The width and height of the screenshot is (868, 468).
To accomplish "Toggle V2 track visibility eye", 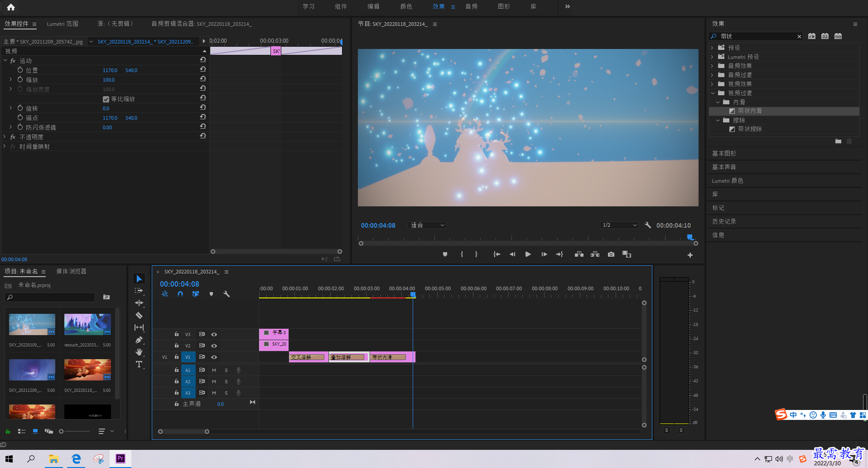I will [x=214, y=346].
